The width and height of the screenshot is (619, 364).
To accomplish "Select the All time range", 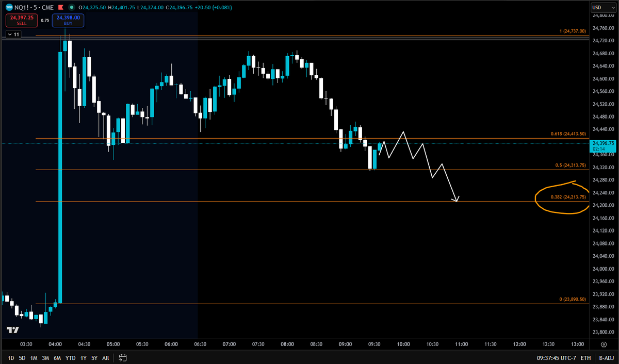I will pos(106,357).
